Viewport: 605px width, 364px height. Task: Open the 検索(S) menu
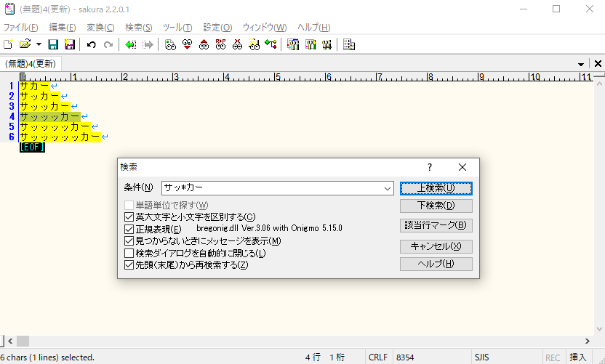138,28
